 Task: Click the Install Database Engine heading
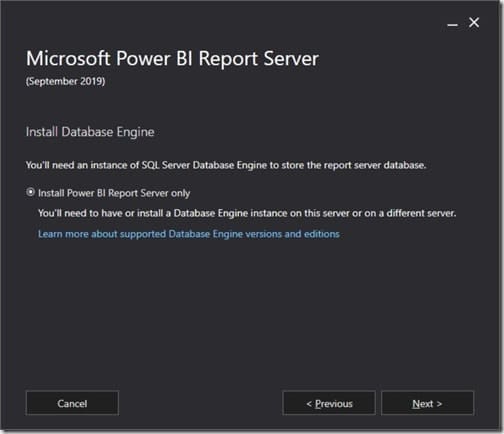[90, 132]
